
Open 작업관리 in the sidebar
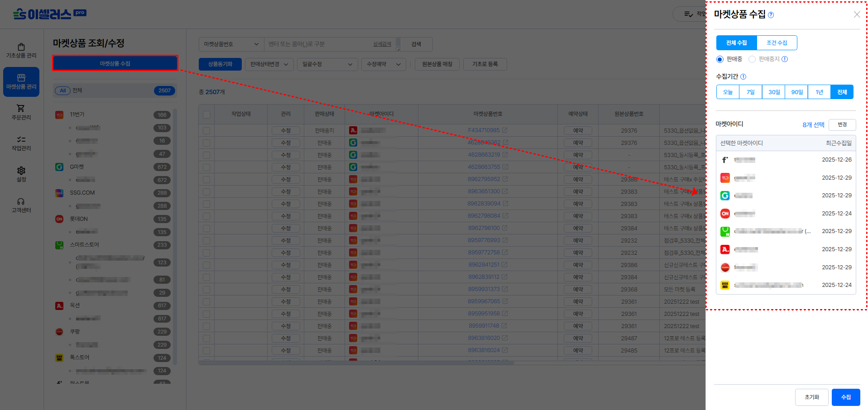pos(21,143)
